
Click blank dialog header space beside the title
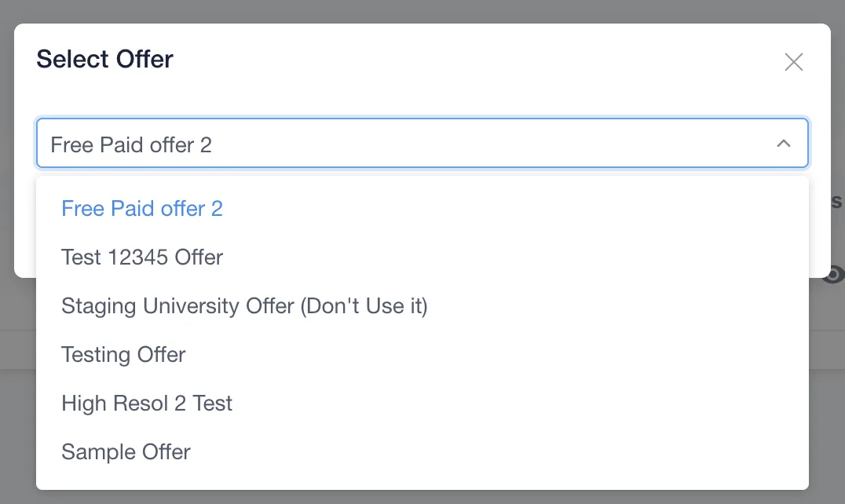click(x=471, y=60)
